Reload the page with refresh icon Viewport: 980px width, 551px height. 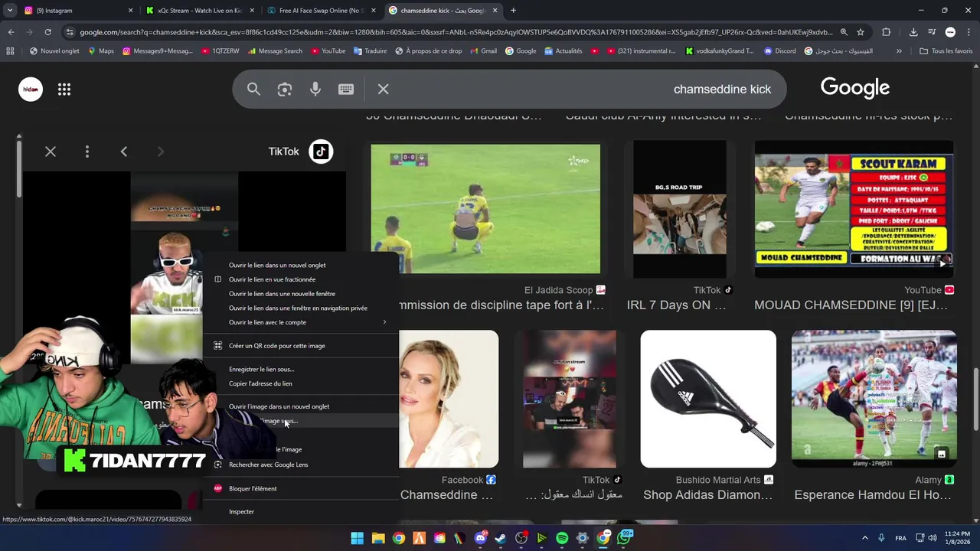[x=47, y=32]
